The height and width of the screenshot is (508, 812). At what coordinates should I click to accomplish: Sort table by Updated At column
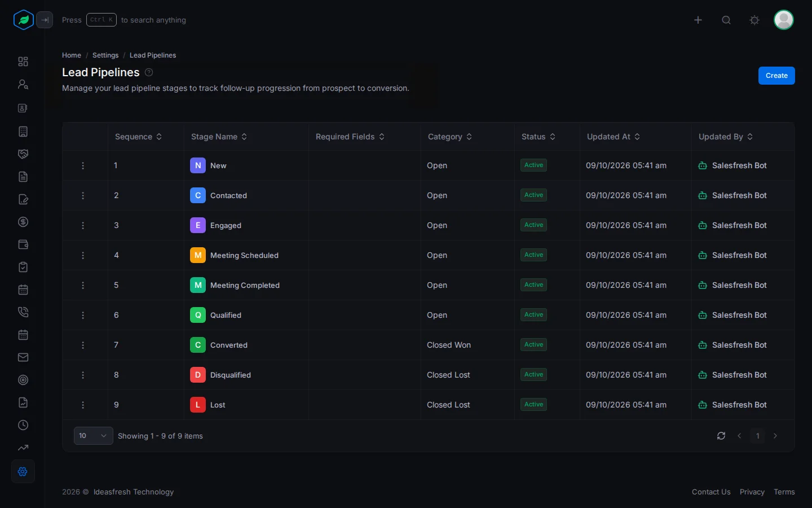coord(614,137)
